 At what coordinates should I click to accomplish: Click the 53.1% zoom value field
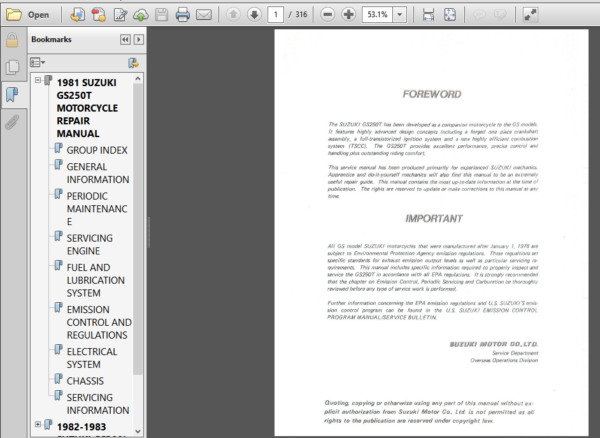click(x=377, y=15)
